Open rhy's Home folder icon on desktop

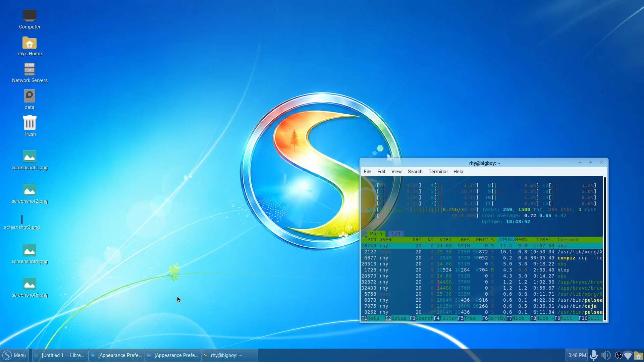30,43
